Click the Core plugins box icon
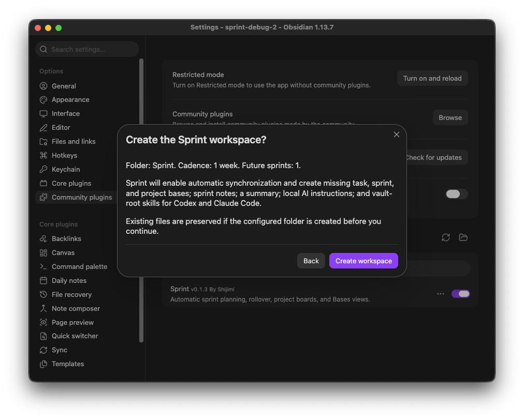The width and height of the screenshot is (524, 420). pos(43,183)
